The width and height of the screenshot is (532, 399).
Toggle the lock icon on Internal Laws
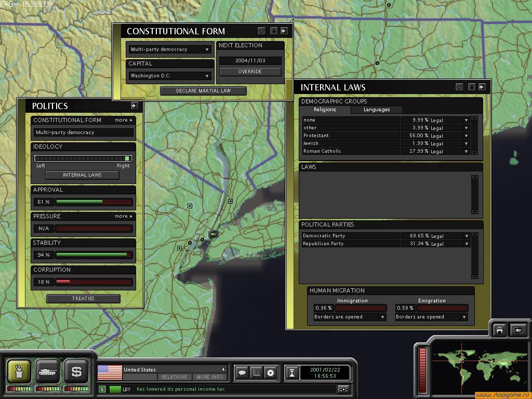click(x=472, y=87)
